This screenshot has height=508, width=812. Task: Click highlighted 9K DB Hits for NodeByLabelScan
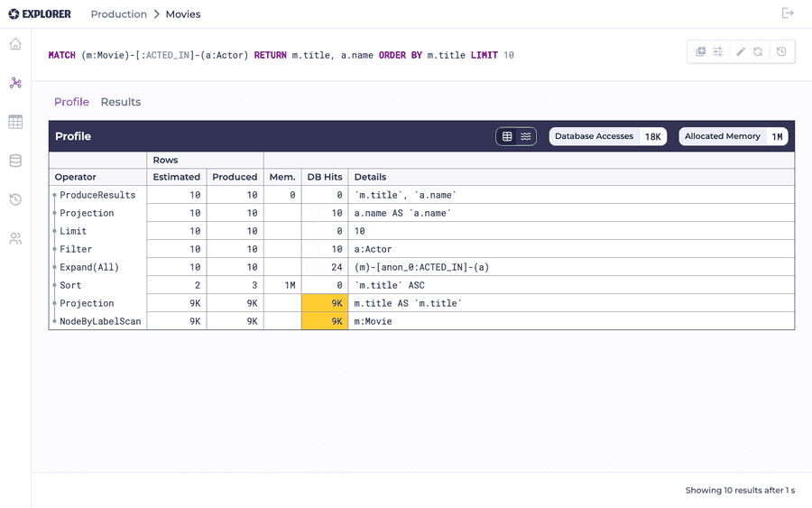click(325, 321)
